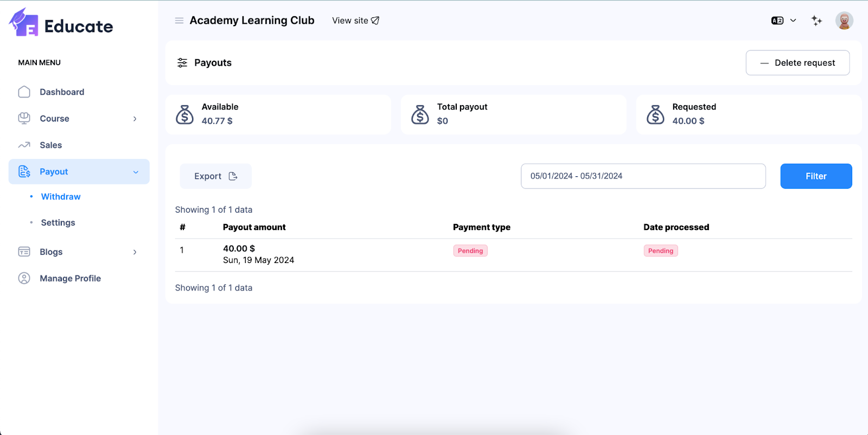The height and width of the screenshot is (435, 868).
Task: Click the Total payout money bag icon
Action: pyautogui.click(x=420, y=114)
